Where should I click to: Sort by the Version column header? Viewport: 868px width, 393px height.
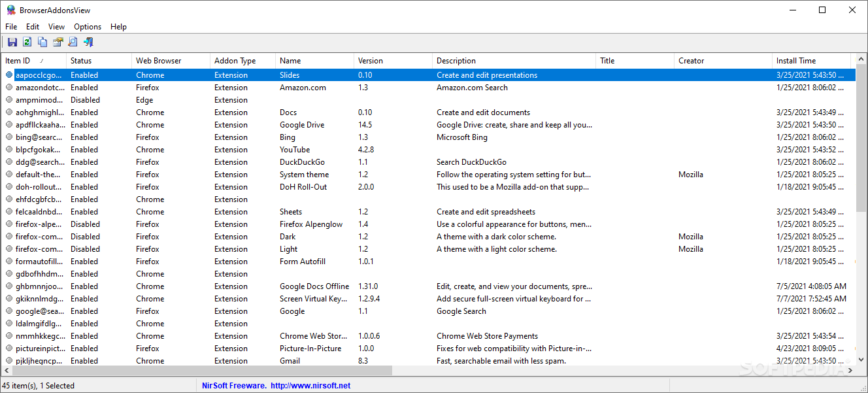click(x=393, y=61)
